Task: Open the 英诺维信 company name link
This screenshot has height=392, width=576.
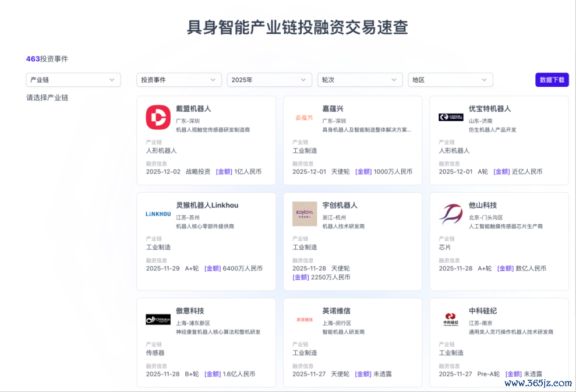Action: [336, 310]
